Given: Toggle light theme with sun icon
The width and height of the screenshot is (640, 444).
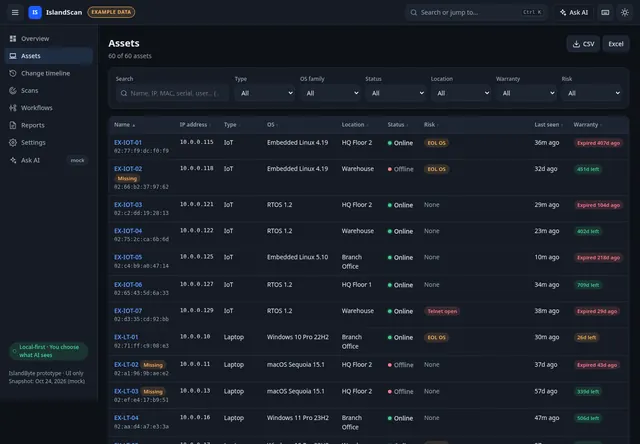Looking at the screenshot, I should [x=625, y=12].
